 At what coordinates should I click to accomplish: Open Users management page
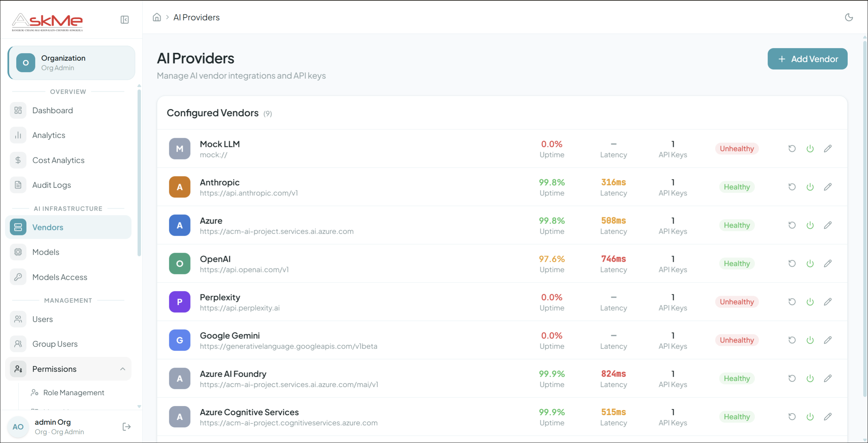coord(68,319)
